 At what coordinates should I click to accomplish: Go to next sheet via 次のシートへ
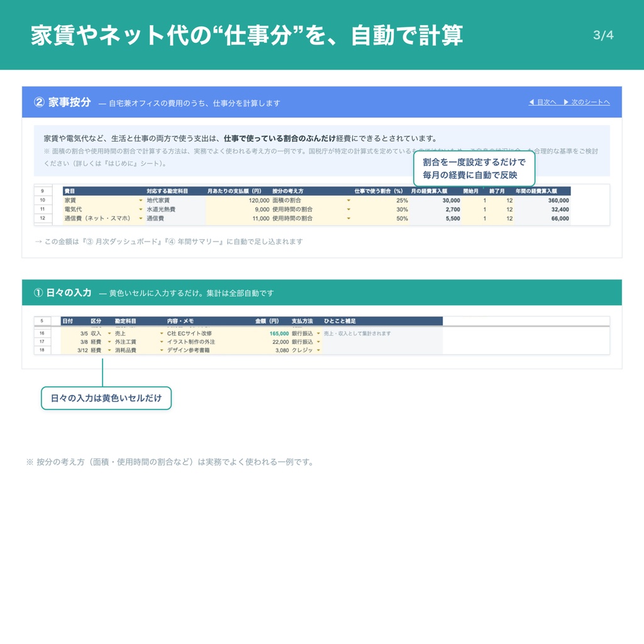[x=586, y=102]
